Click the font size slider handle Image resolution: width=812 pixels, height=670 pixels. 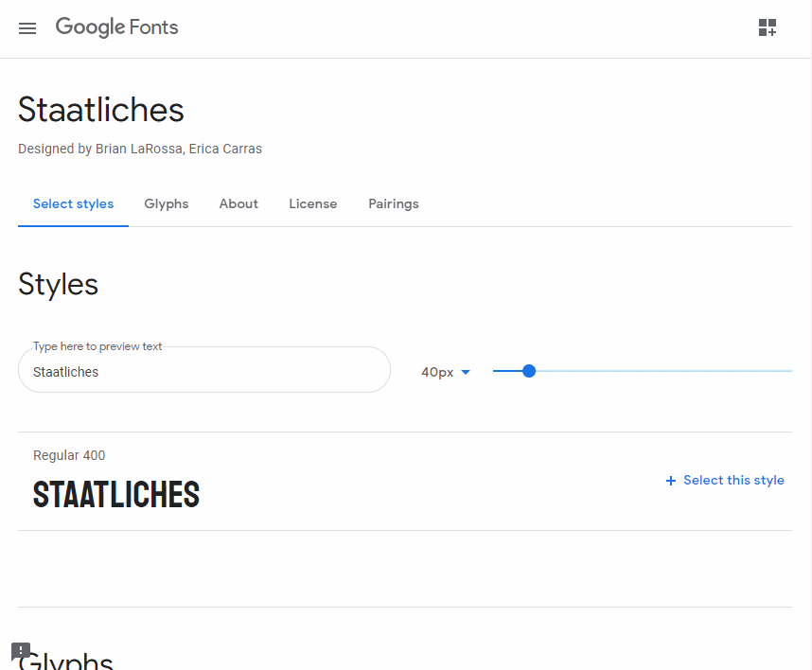(x=529, y=371)
